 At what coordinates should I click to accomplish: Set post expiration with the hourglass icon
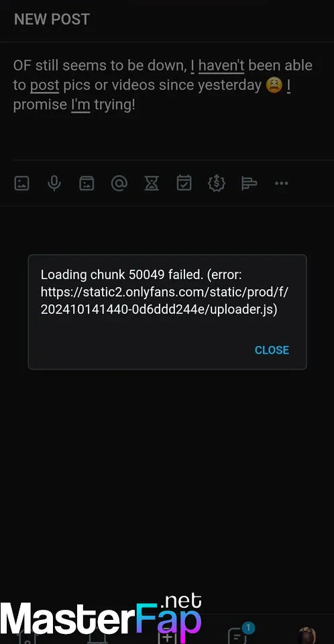click(x=152, y=183)
